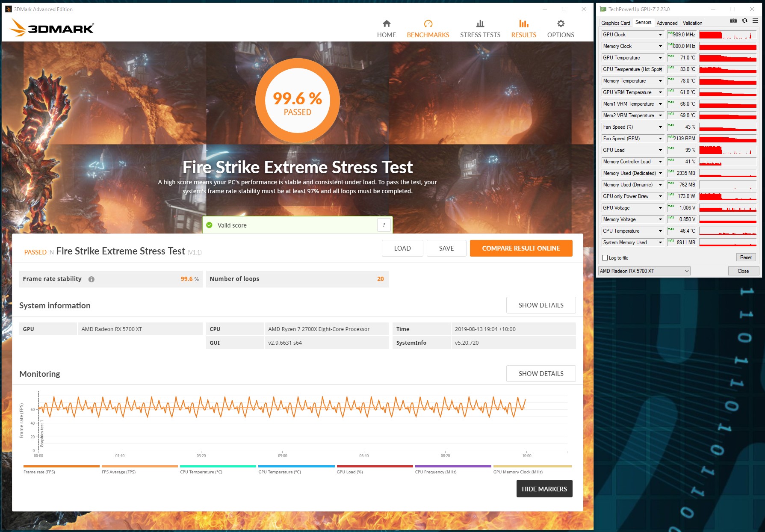Open the CPU Temperature sensor dropdown in GPU-Z
This screenshot has width=765, height=532.
660,231
